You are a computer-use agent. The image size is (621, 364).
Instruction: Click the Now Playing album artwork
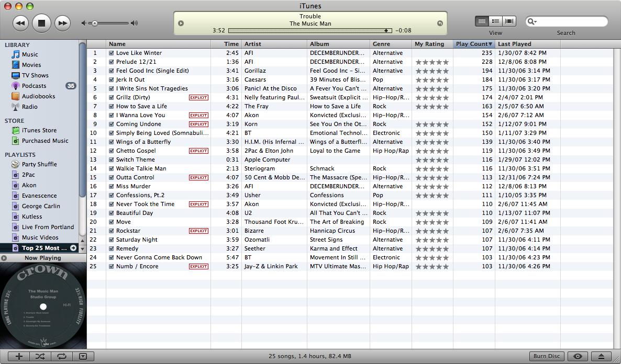pos(43,305)
